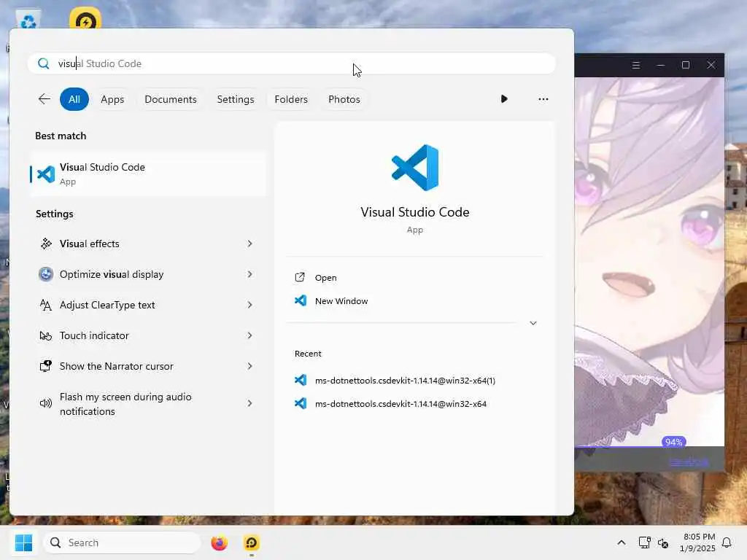Open the three-dot more options menu
Viewport: 747px width, 560px height.
coord(543,99)
